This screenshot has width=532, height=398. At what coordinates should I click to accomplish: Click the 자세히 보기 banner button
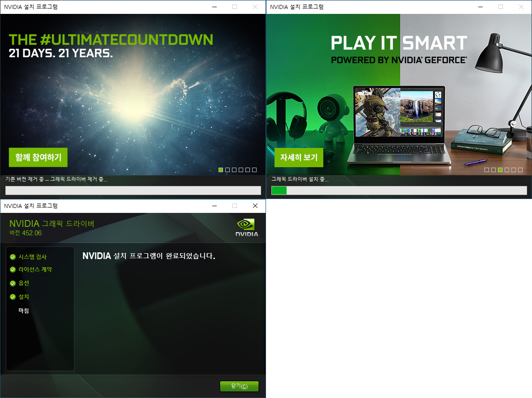[299, 157]
